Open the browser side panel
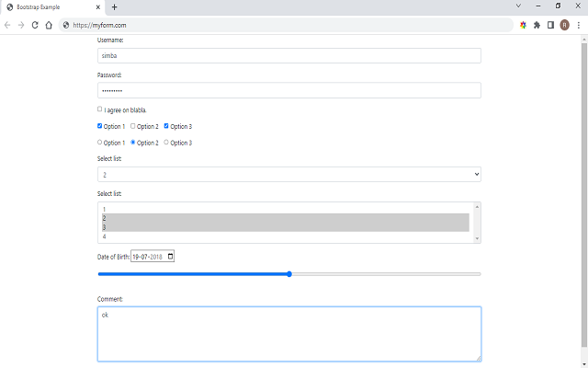The height and width of the screenshot is (368, 588). [x=550, y=25]
